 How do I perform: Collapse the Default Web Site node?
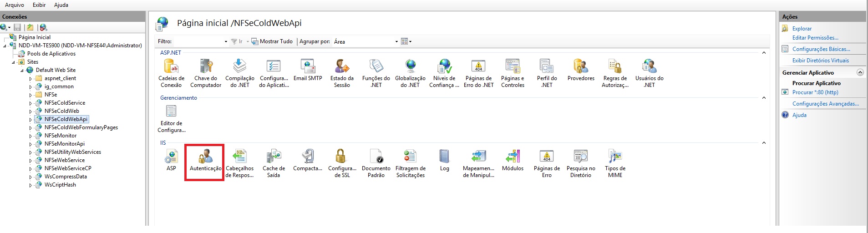coord(22,71)
